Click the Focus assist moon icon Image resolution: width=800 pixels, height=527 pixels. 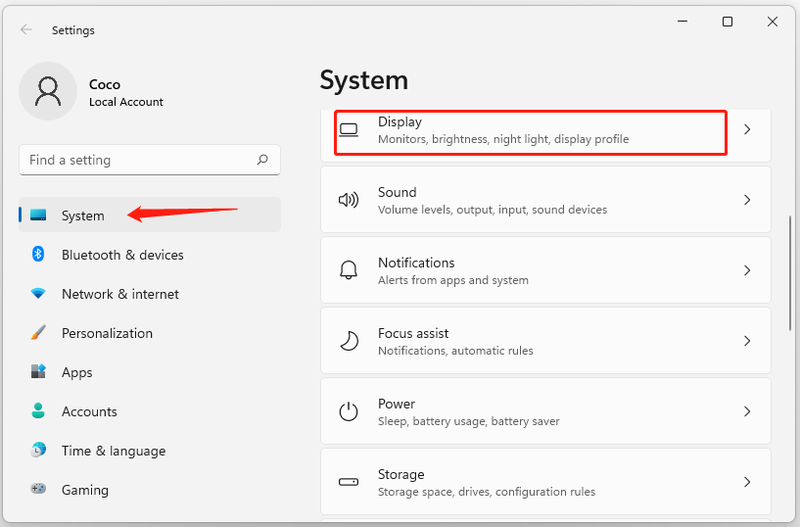[349, 341]
